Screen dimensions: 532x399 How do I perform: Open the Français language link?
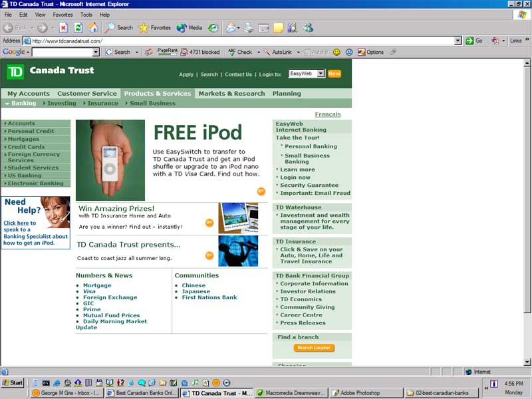click(x=327, y=114)
